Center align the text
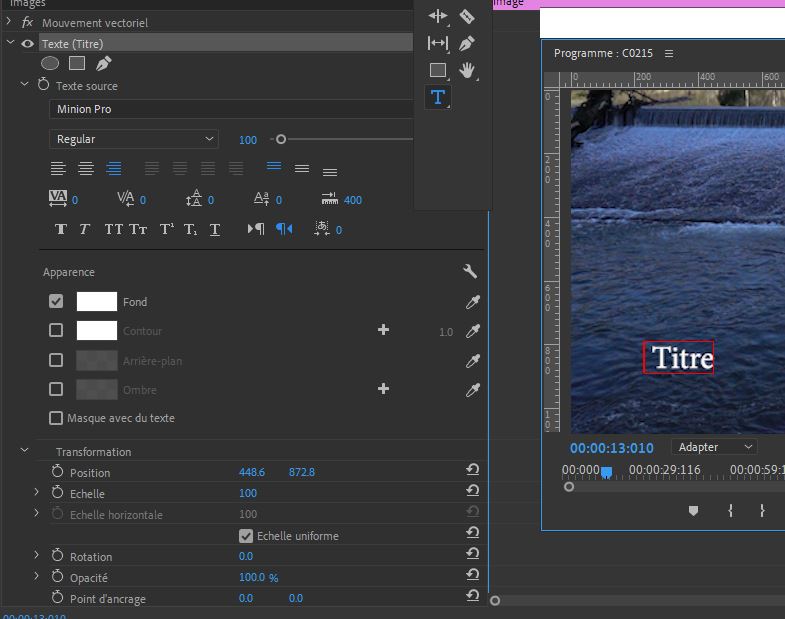 click(x=86, y=168)
